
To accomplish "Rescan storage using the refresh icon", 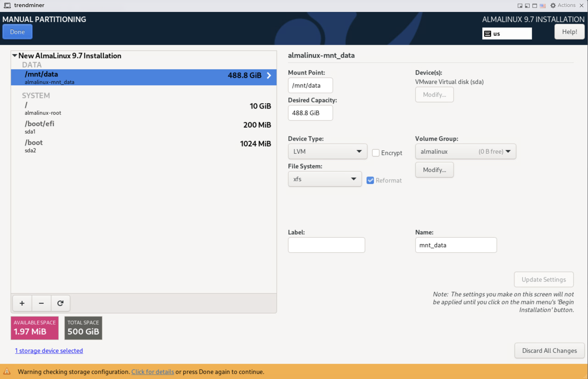I will click(x=60, y=303).
